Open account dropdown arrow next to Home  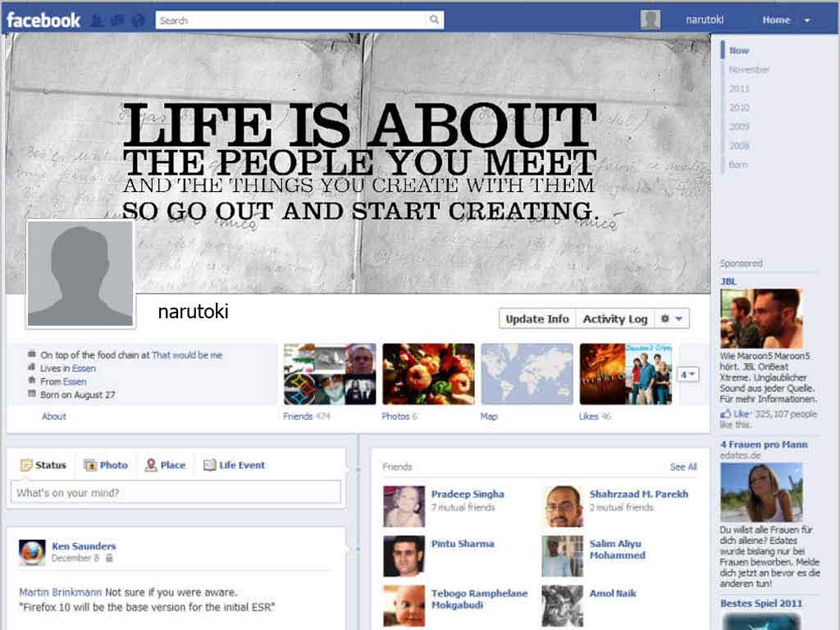click(807, 21)
